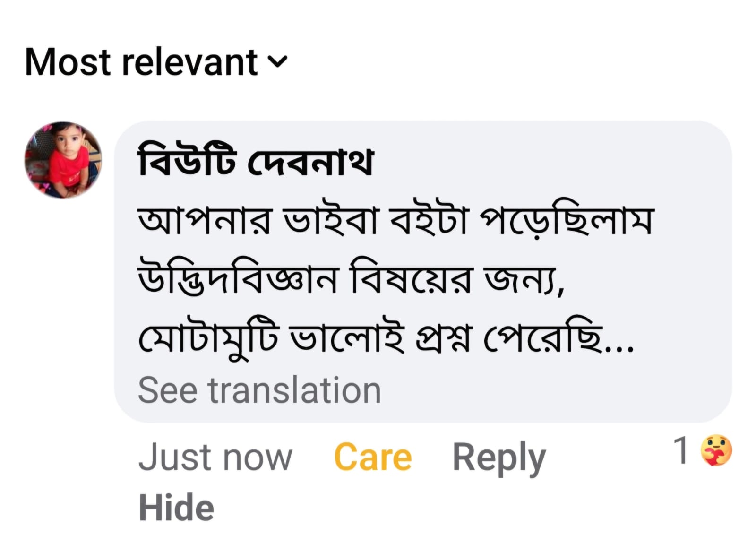Open the commenter's round profile picture
Image resolution: width=756 pixels, height=544 pixels.
click(x=63, y=160)
